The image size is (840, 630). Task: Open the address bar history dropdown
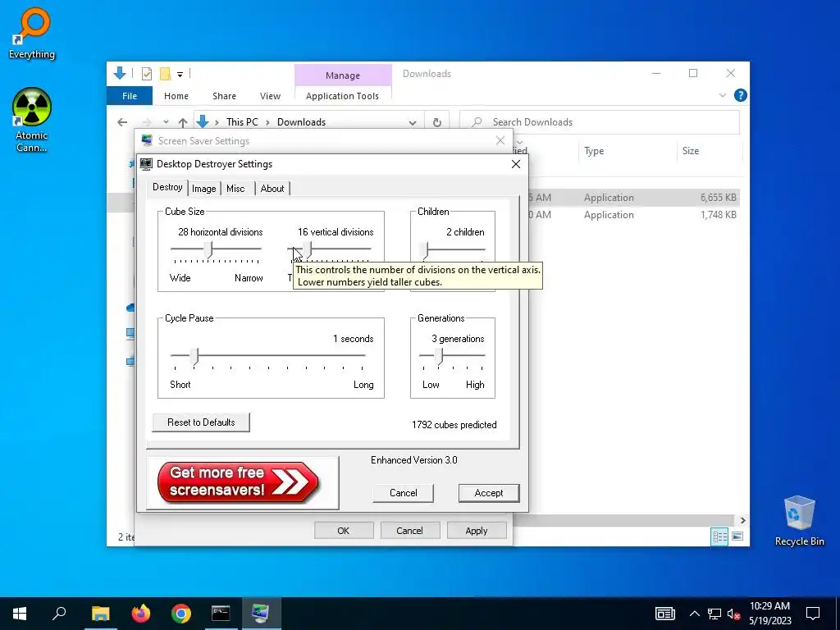(413, 122)
